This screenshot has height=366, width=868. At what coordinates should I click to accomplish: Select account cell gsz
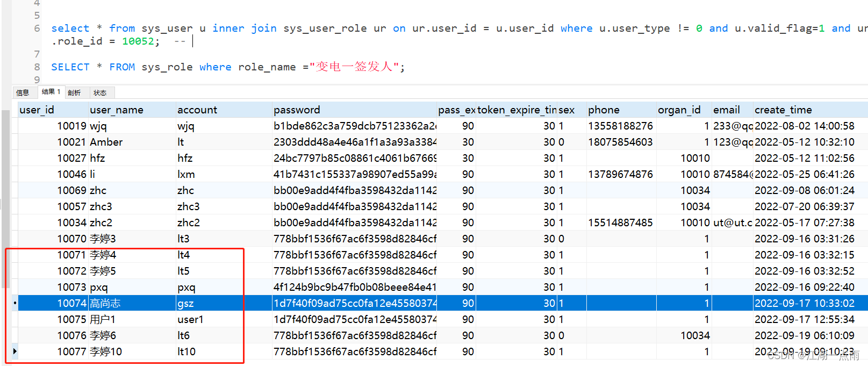click(224, 303)
